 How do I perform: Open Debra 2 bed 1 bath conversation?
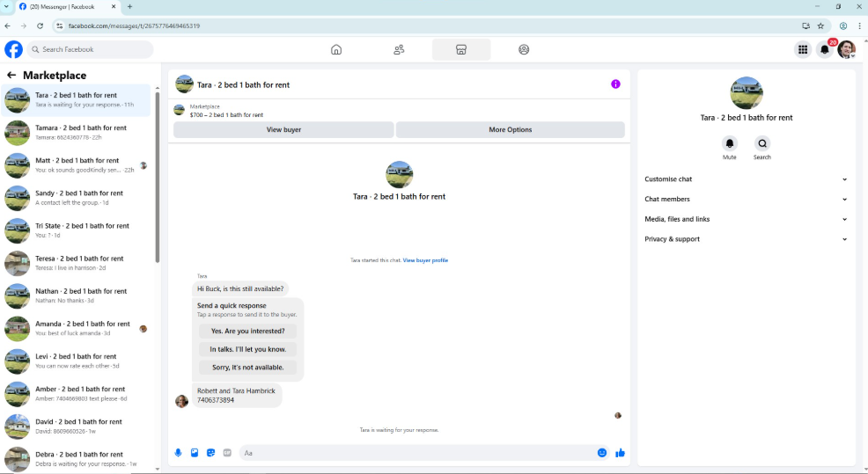[x=76, y=459]
